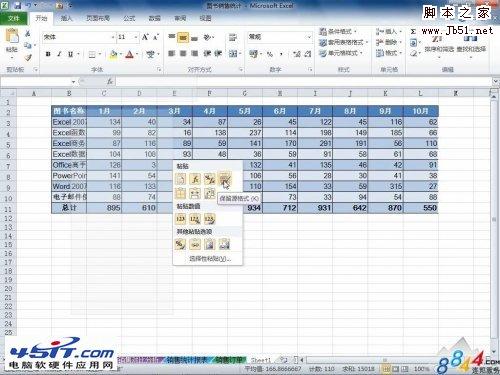This screenshot has height=375, width=500.
Task: Click the Insert cells button
Action: click(x=389, y=32)
